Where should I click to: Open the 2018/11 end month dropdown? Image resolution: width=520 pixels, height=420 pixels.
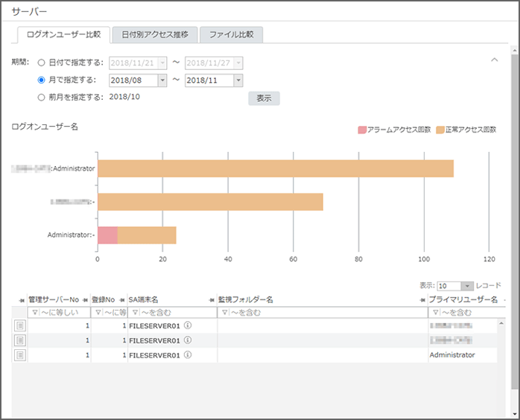coord(238,80)
